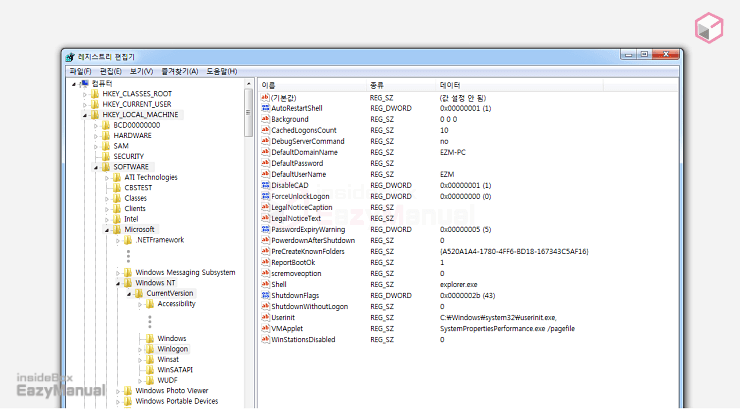Click the .NETFramework folder icon
The height and width of the screenshot is (410, 740).
[x=128, y=240]
